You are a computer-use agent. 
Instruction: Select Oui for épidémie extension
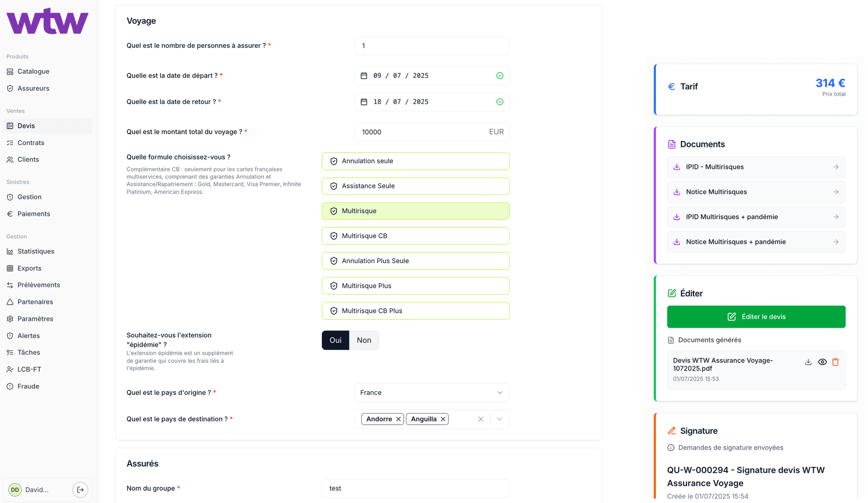coord(335,340)
